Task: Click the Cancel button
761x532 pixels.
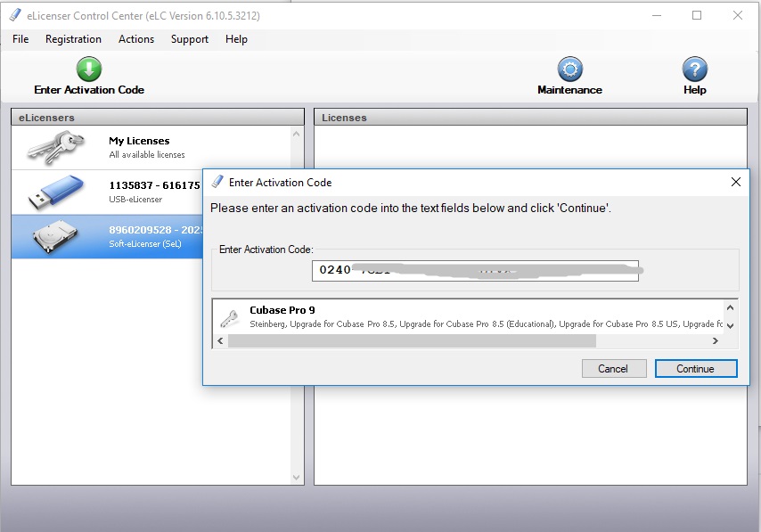Action: 614,368
